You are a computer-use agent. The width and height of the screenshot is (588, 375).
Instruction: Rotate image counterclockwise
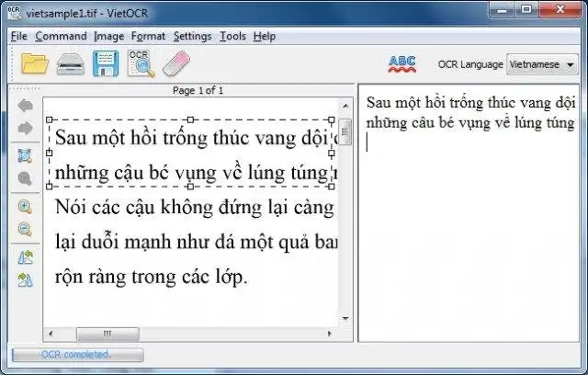point(25,256)
